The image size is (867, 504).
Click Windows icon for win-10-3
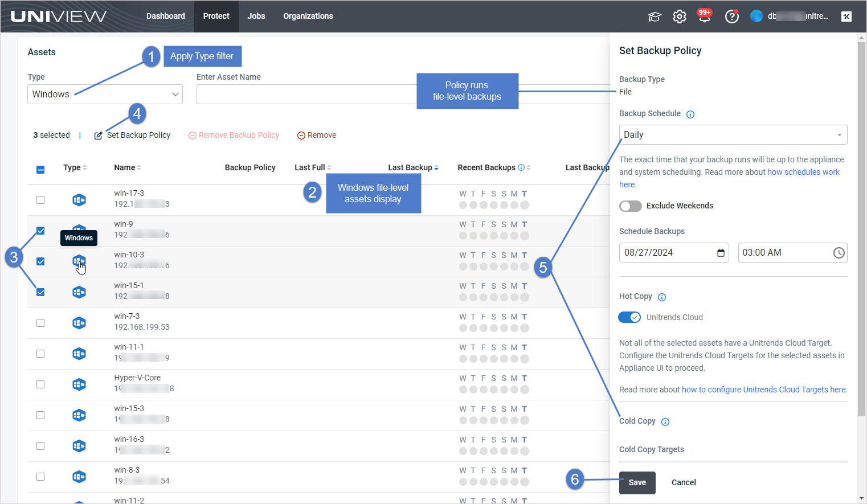pos(79,261)
